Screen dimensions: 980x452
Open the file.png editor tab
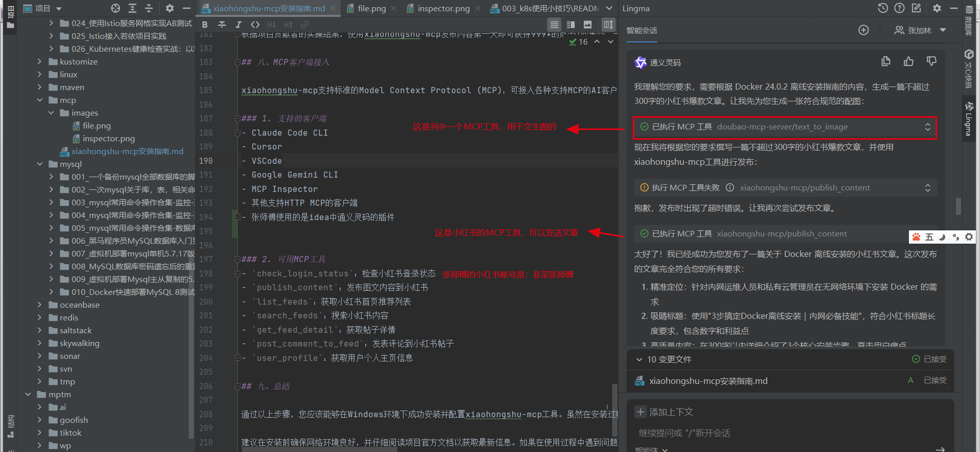371,8
